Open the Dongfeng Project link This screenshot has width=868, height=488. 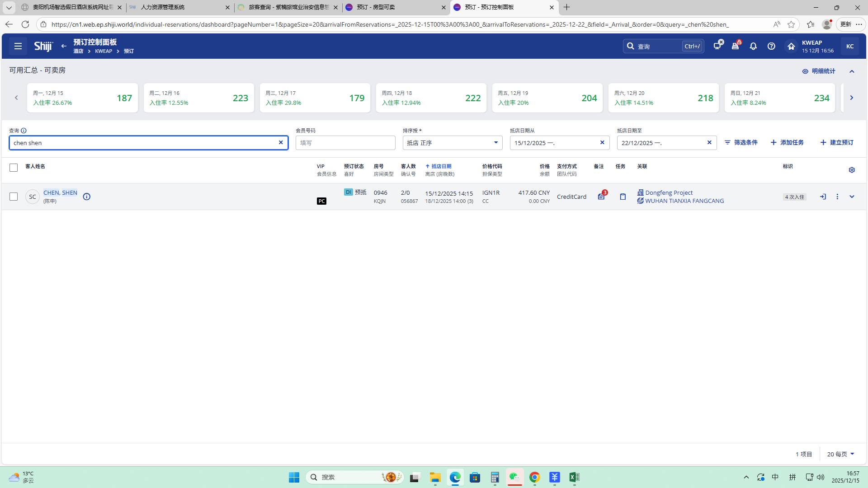[669, 192]
